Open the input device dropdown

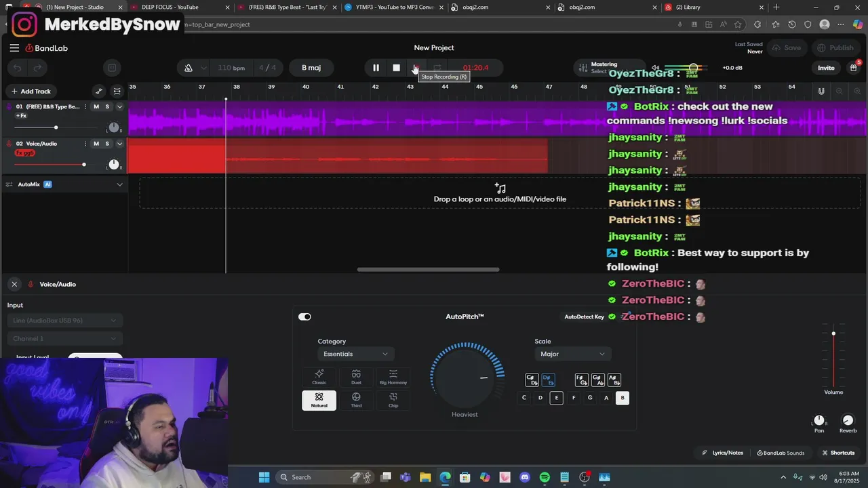click(x=65, y=321)
